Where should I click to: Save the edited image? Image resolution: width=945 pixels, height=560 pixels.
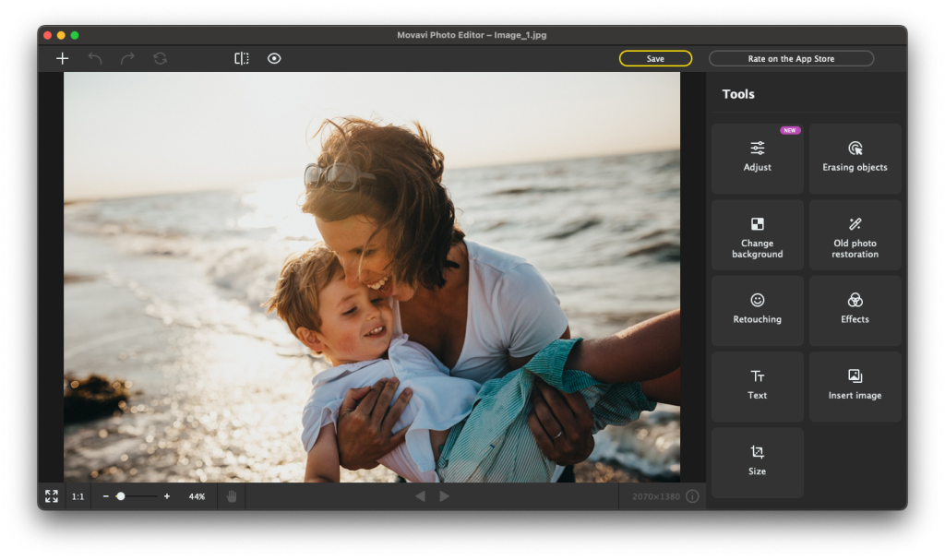pos(655,58)
